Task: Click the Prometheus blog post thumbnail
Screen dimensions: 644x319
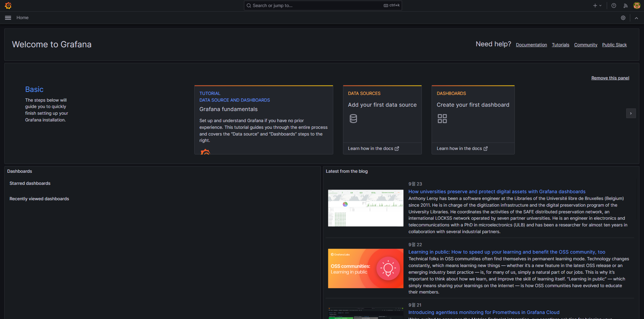Action: (x=365, y=313)
